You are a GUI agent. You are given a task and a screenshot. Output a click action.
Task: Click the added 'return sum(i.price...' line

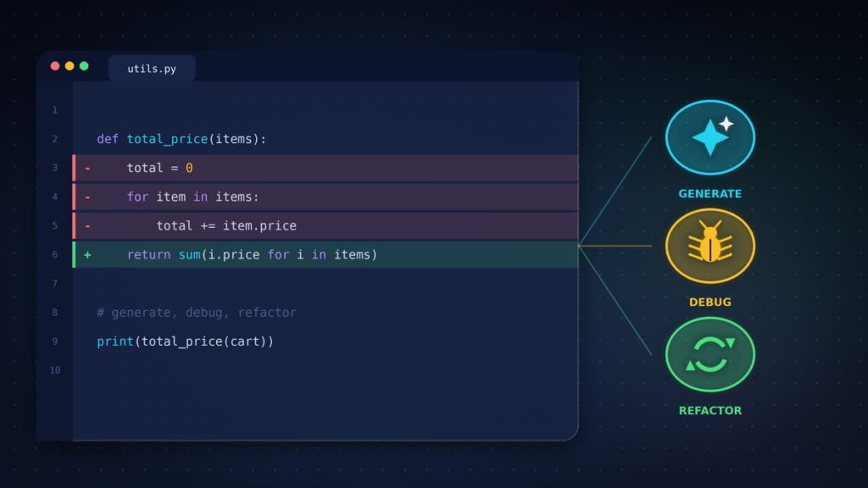coord(325,254)
